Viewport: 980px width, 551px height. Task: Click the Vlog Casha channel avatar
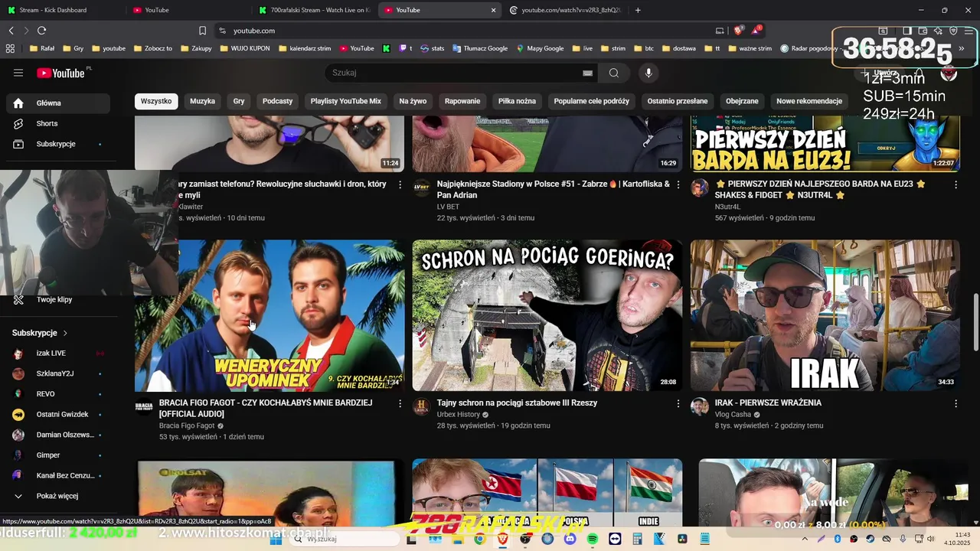point(700,406)
